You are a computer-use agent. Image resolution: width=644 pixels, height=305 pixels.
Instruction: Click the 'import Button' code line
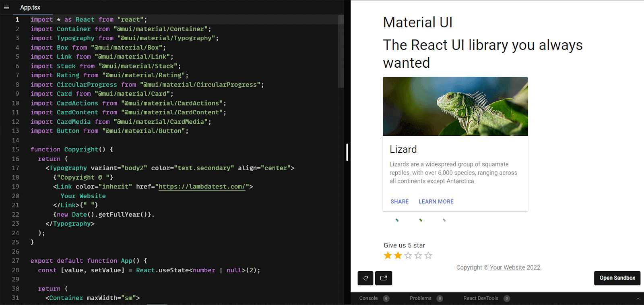(x=109, y=131)
